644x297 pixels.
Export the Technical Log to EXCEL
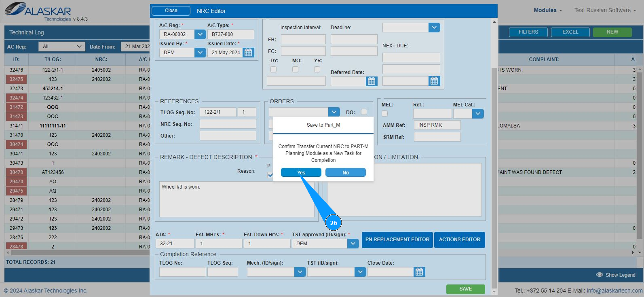point(570,32)
